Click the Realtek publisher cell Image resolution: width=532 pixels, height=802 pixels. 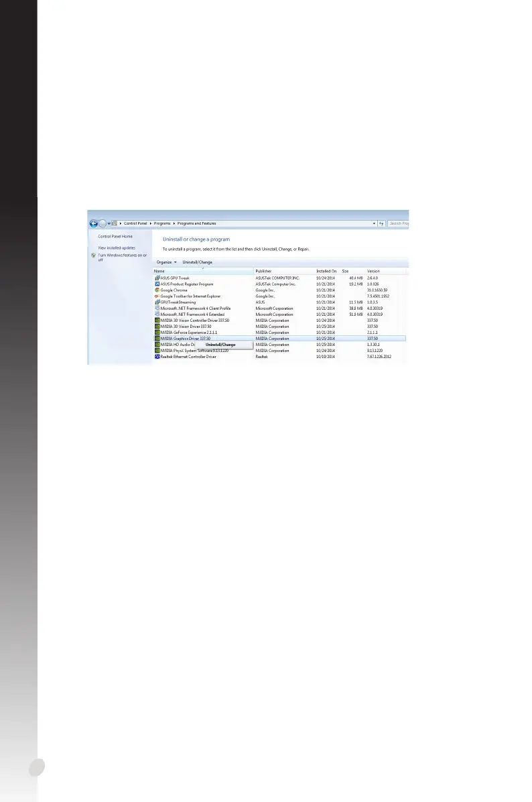click(262, 357)
